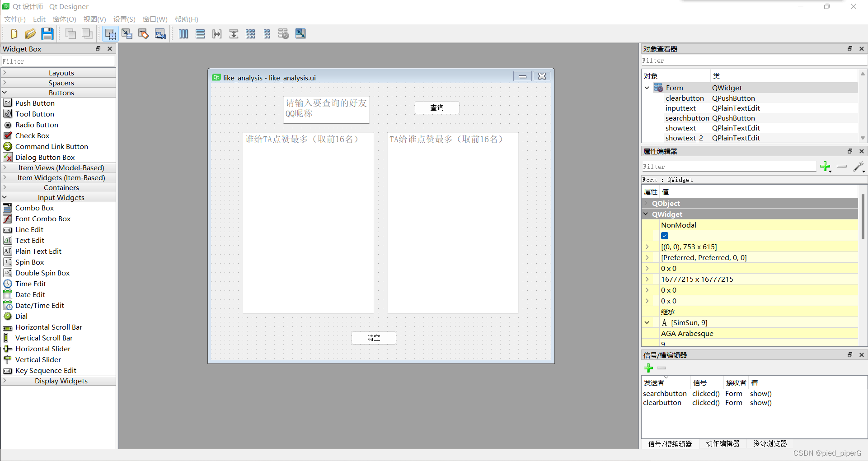Viewport: 868px width, 461px height.
Task: Open the 设置(S) menu
Action: pos(125,19)
